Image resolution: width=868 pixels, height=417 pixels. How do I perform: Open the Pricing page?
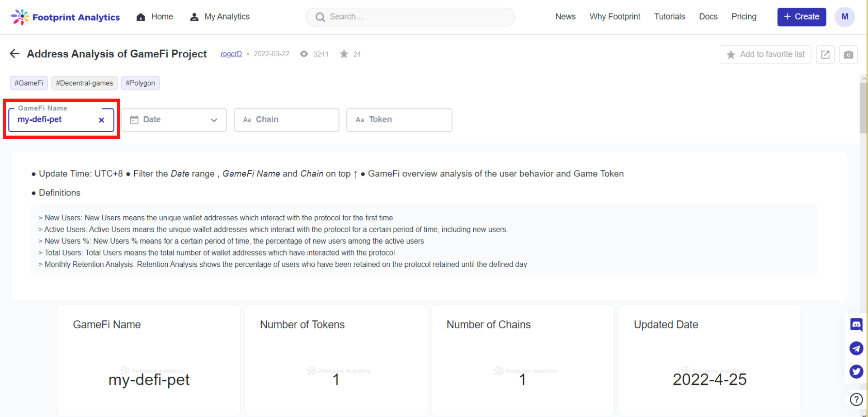coord(744,17)
